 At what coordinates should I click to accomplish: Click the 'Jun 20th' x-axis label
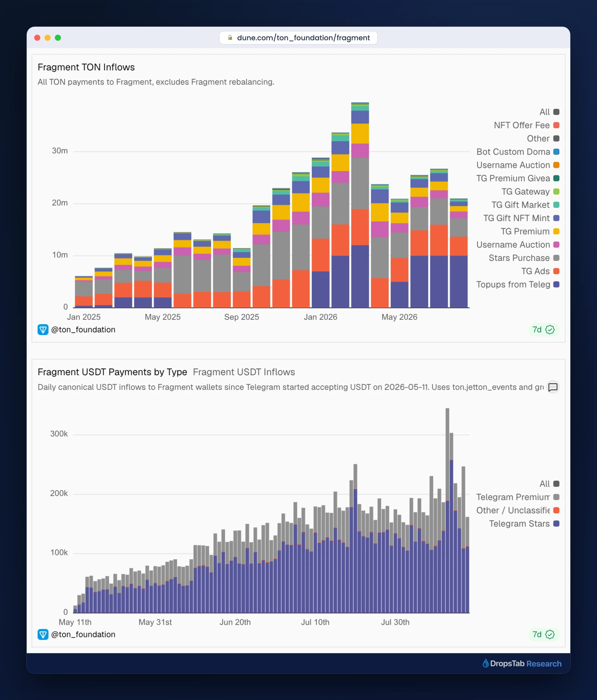235,622
